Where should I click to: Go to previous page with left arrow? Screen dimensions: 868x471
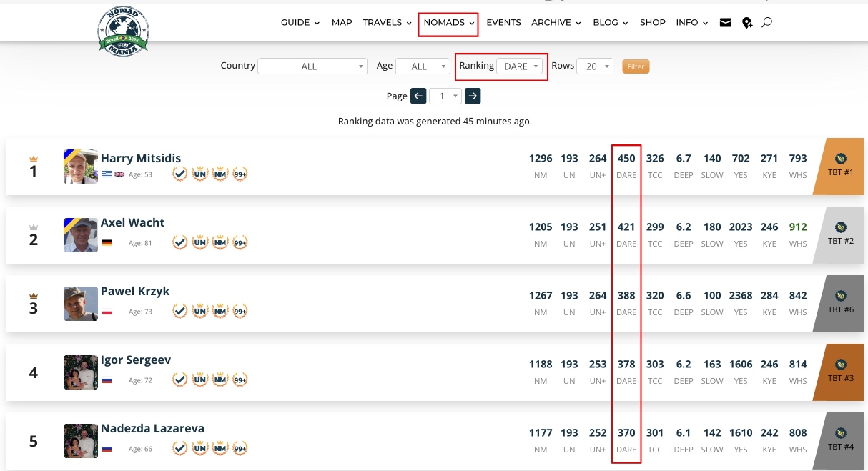(418, 96)
